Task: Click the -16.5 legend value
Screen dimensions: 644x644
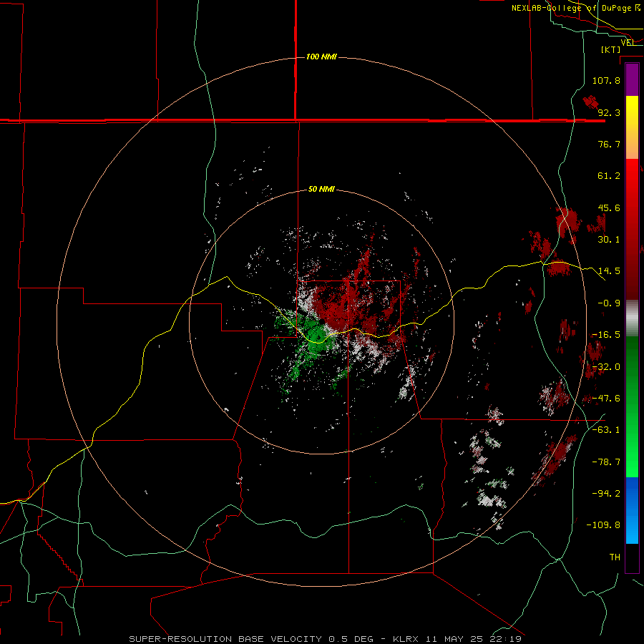Action: (606, 335)
